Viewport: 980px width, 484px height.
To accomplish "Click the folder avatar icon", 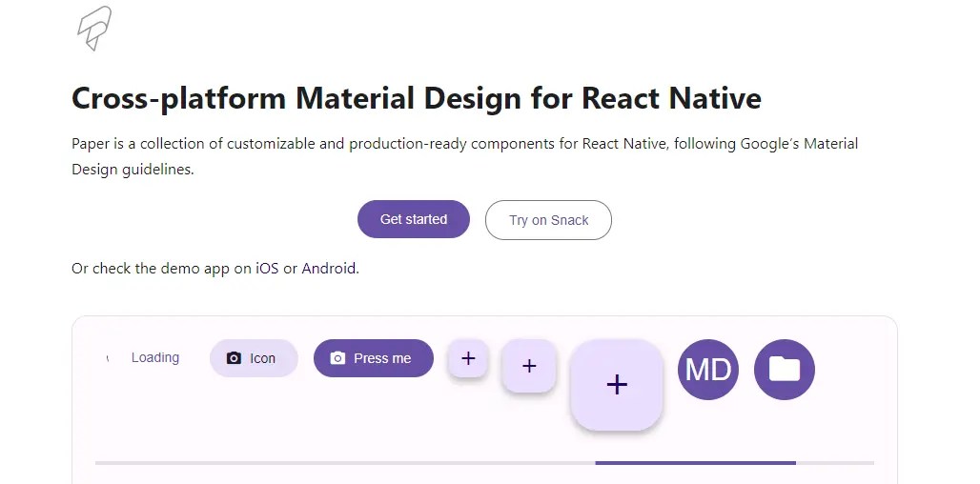I will point(785,370).
